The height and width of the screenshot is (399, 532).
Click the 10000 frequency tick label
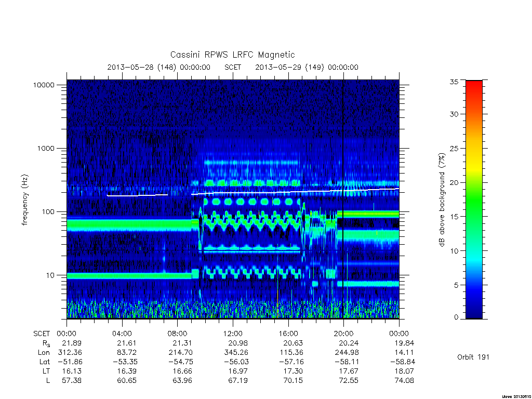coord(44,85)
